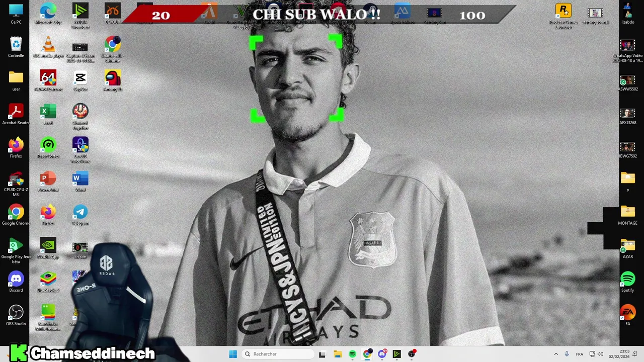This screenshot has height=362, width=644.
Task: Open the OBS Studio desktop shortcut
Action: [16, 315]
